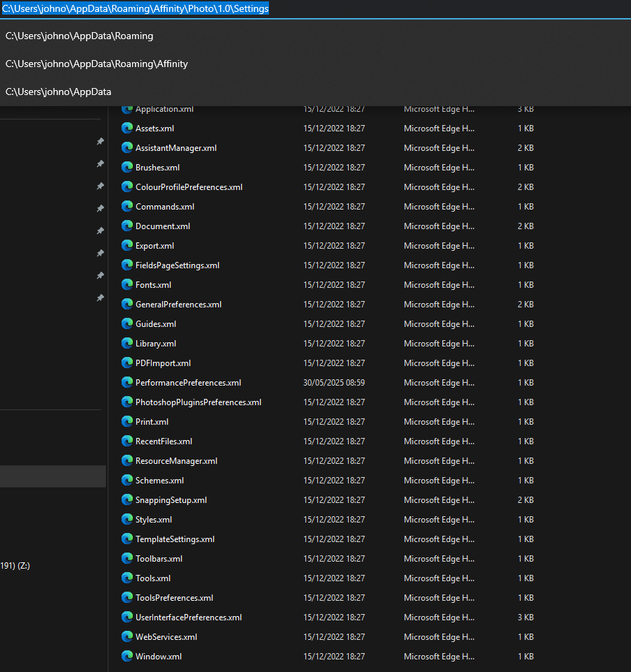Select the file name PDFImport.xml
Image resolution: width=631 pixels, height=672 pixels.
tap(164, 363)
